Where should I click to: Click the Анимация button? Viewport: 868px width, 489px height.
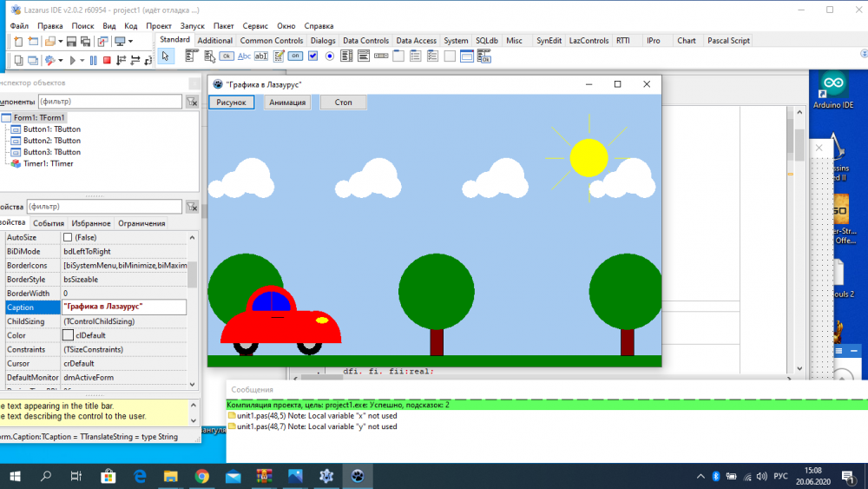pos(287,102)
